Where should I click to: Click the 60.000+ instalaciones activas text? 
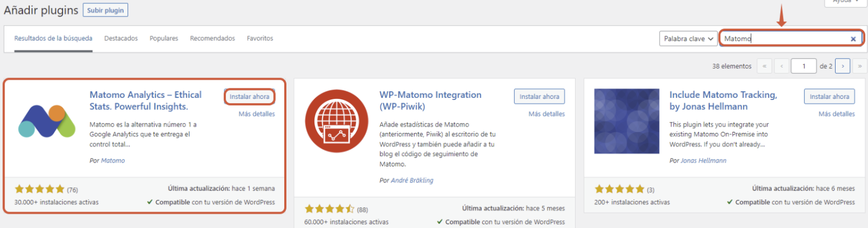point(346,222)
